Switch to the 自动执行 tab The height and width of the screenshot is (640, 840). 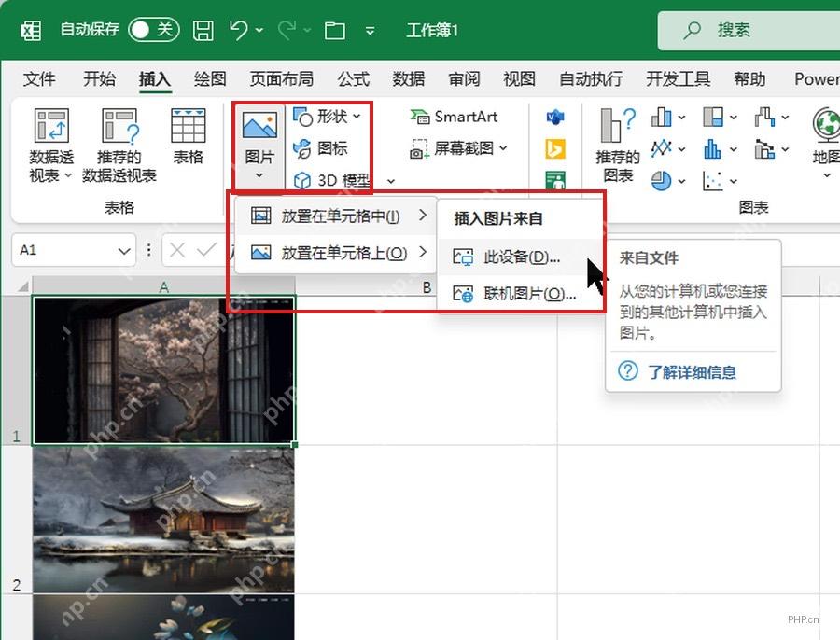coord(591,79)
